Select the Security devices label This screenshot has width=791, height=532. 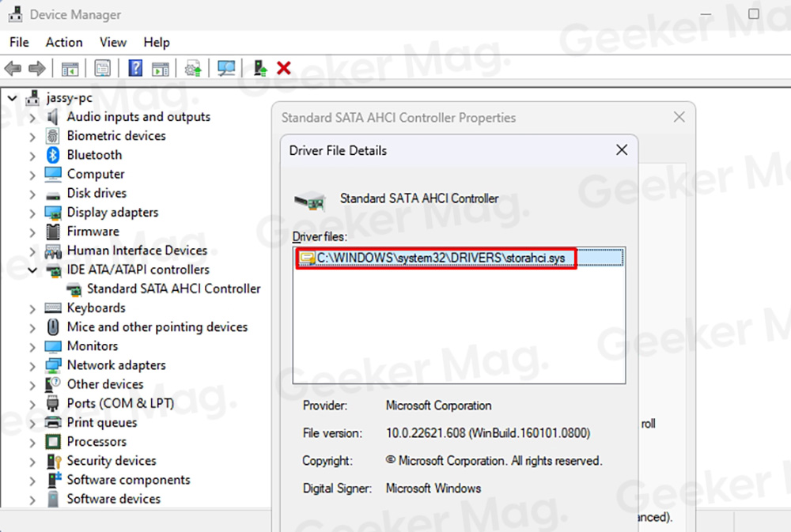(112, 461)
